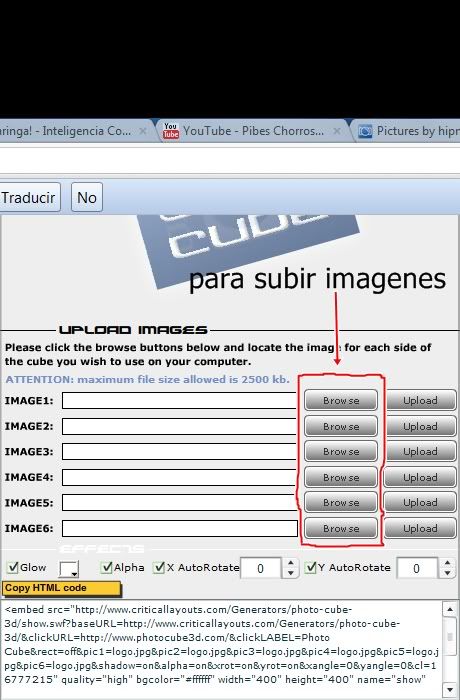
Task: Click Upload for IMAGE4
Action: (x=420, y=477)
